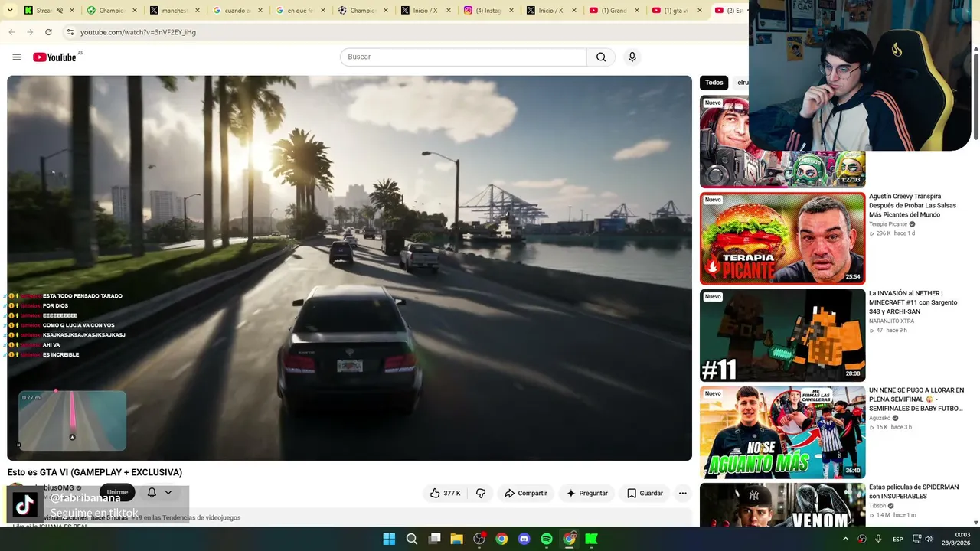This screenshot has width=980, height=551.
Task: Click the browser forward arrow
Action: 30,32
